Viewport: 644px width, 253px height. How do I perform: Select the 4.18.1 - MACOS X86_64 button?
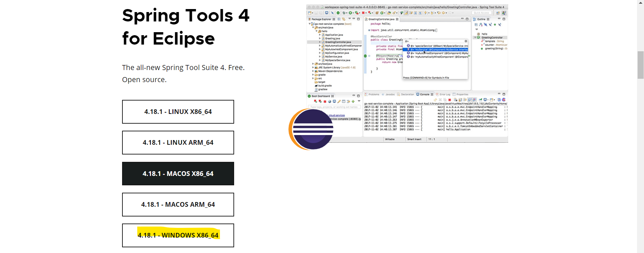178,174
